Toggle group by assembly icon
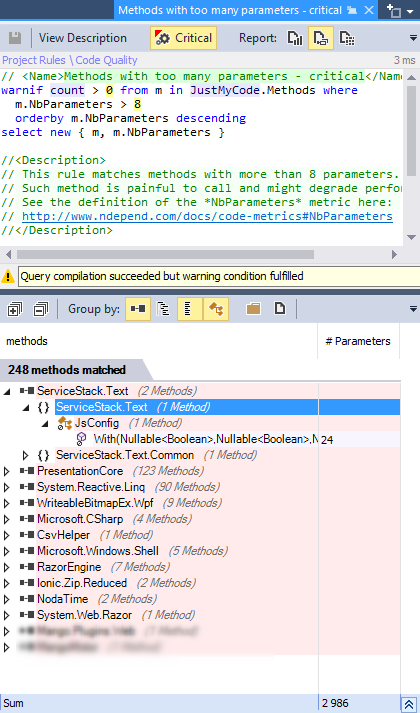Image resolution: width=420 pixels, height=713 pixels. click(138, 309)
